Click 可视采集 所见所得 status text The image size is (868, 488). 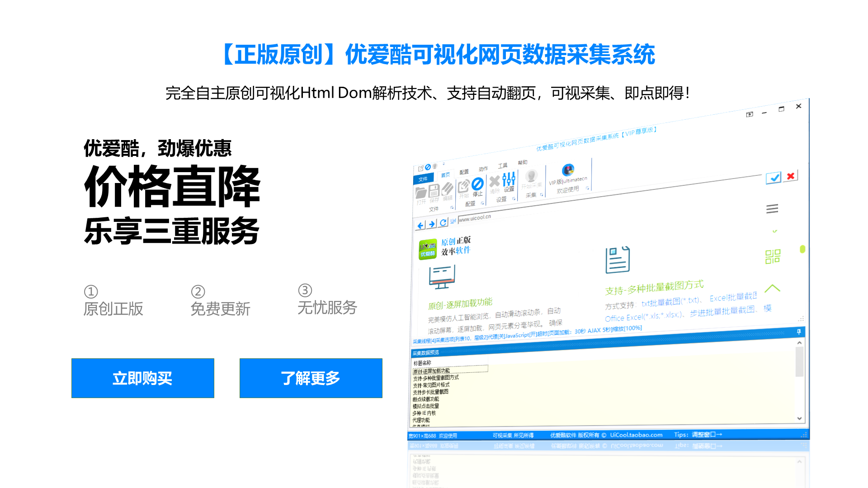click(x=513, y=436)
